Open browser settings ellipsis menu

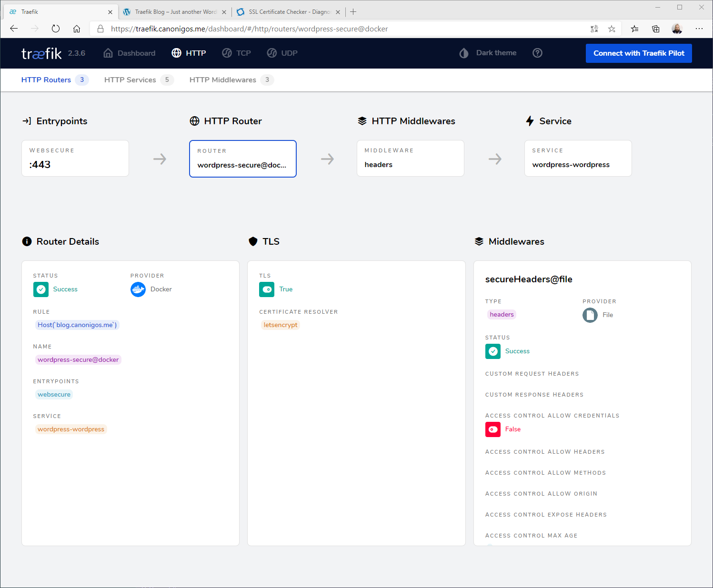(x=699, y=29)
